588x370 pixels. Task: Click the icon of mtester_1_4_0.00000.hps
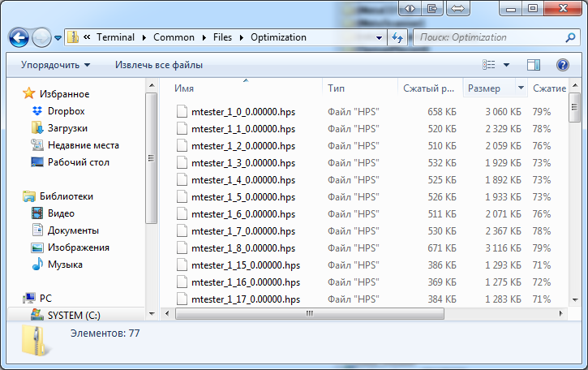(x=182, y=180)
